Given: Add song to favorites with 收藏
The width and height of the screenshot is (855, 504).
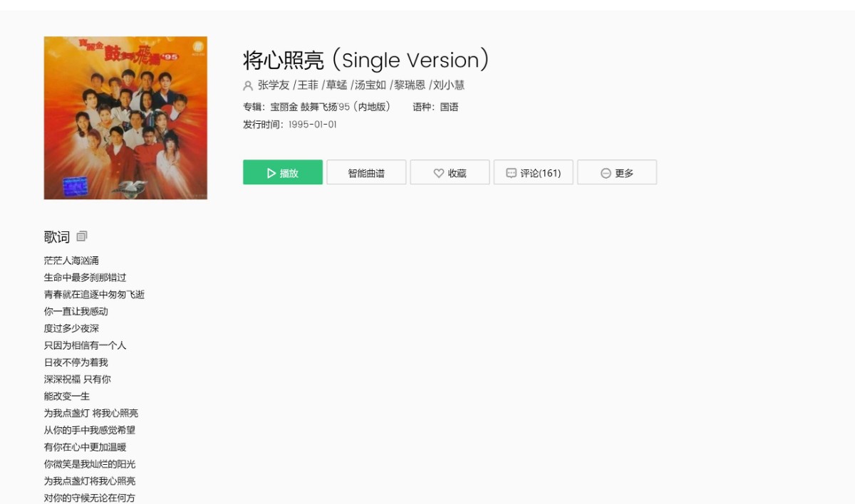Looking at the screenshot, I should [x=450, y=172].
